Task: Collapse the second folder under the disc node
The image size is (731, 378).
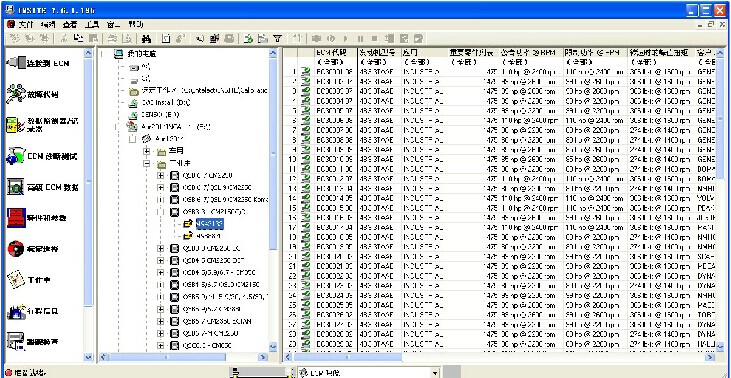Action: [x=147, y=164]
